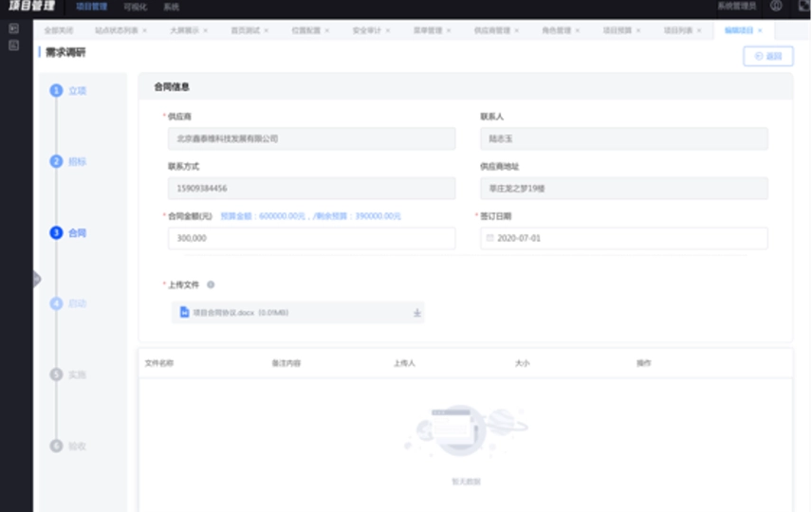This screenshot has height=512, width=812.
Task: Switch to 首页测试 tab
Action: pos(245,30)
